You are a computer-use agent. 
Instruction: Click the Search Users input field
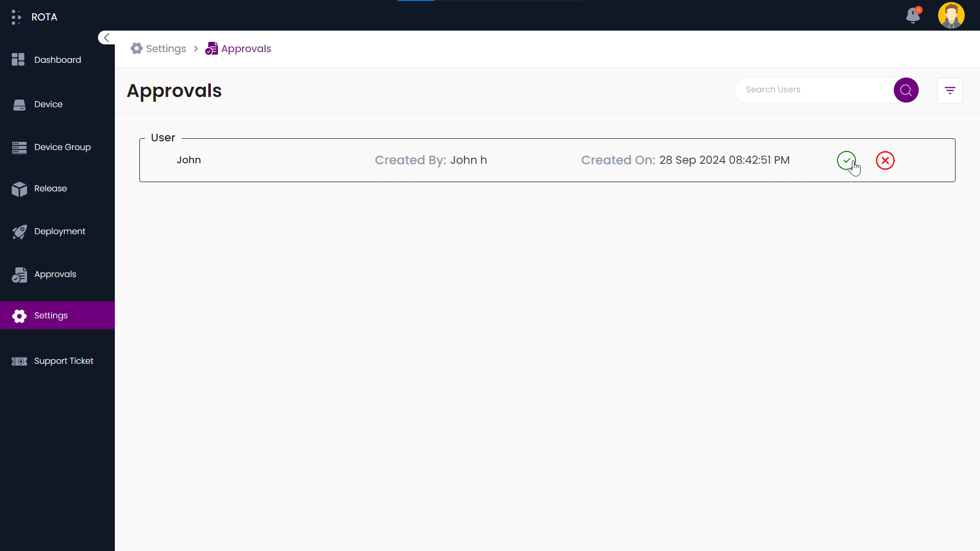[815, 89]
